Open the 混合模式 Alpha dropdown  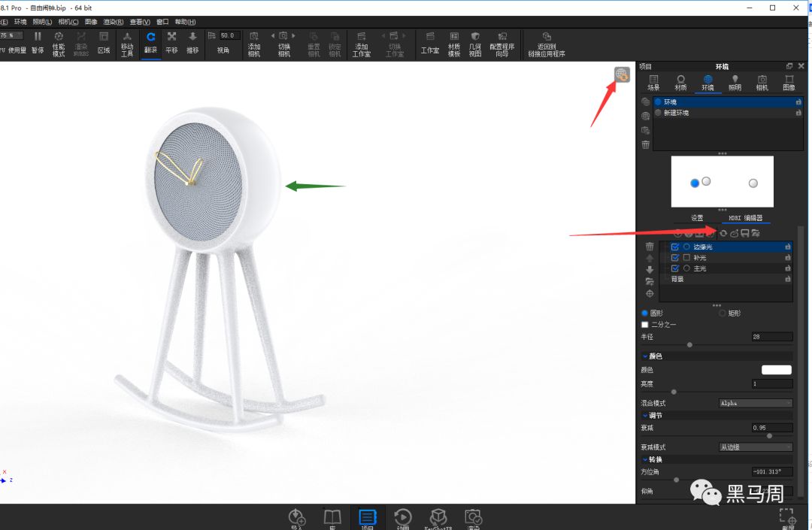pos(756,403)
